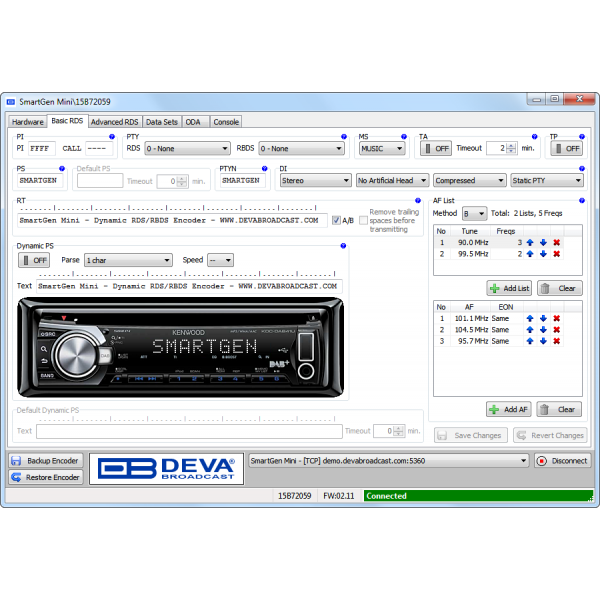Click the TP section blue help dot

(582, 137)
